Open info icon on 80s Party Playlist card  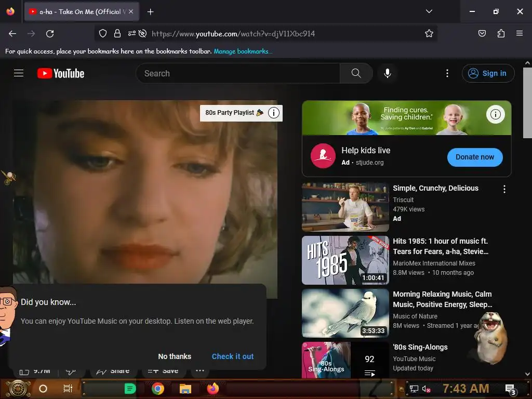[273, 113]
